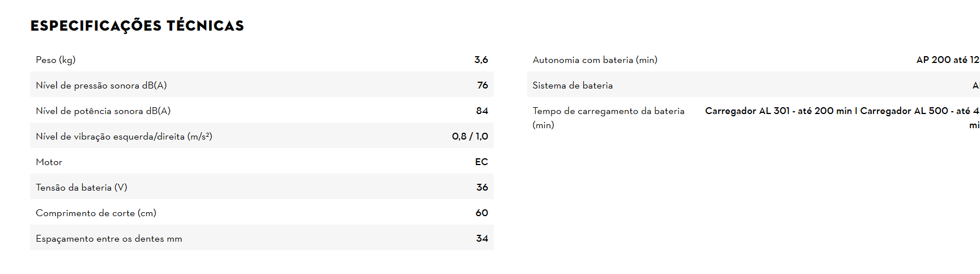The height and width of the screenshot is (274, 980).
Task: Click the Nível de pressão sonora label
Action: (101, 85)
